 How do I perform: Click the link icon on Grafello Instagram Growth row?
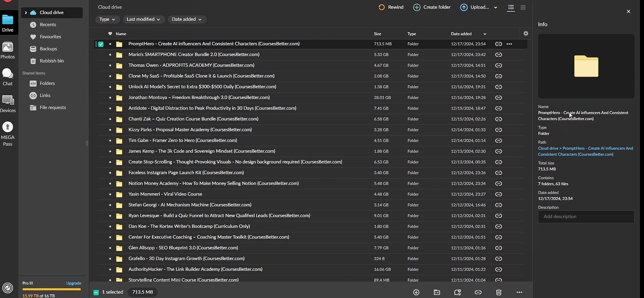point(499,259)
